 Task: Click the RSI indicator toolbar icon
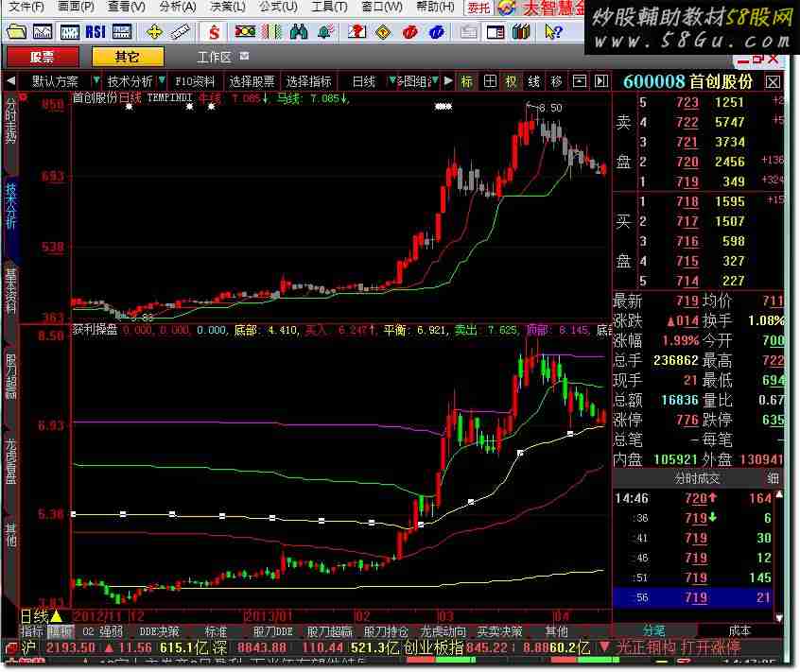tap(96, 33)
